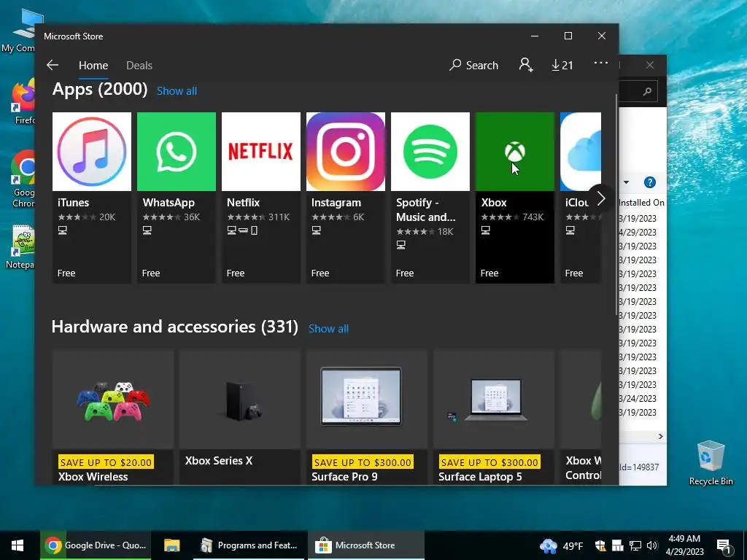Select the Recycle Bin desktop icon
This screenshot has height=560, width=747.
[x=711, y=463]
